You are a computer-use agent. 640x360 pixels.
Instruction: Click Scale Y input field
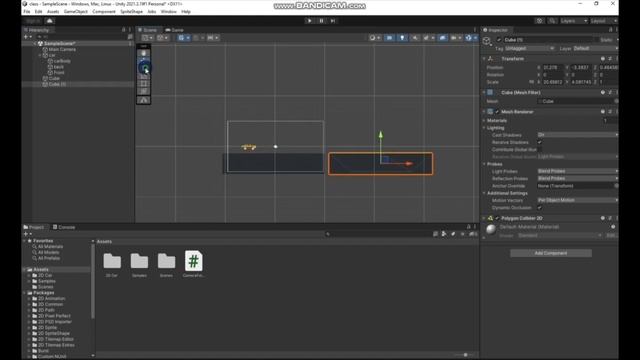tap(581, 82)
